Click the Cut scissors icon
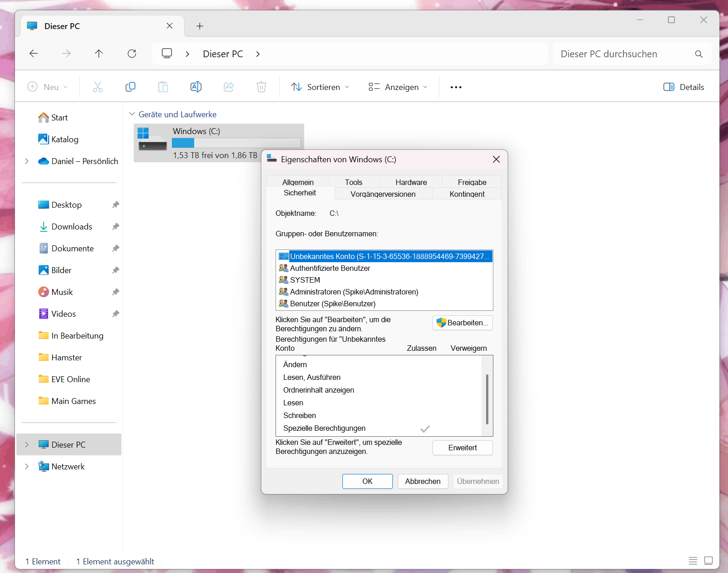 pyautogui.click(x=98, y=87)
